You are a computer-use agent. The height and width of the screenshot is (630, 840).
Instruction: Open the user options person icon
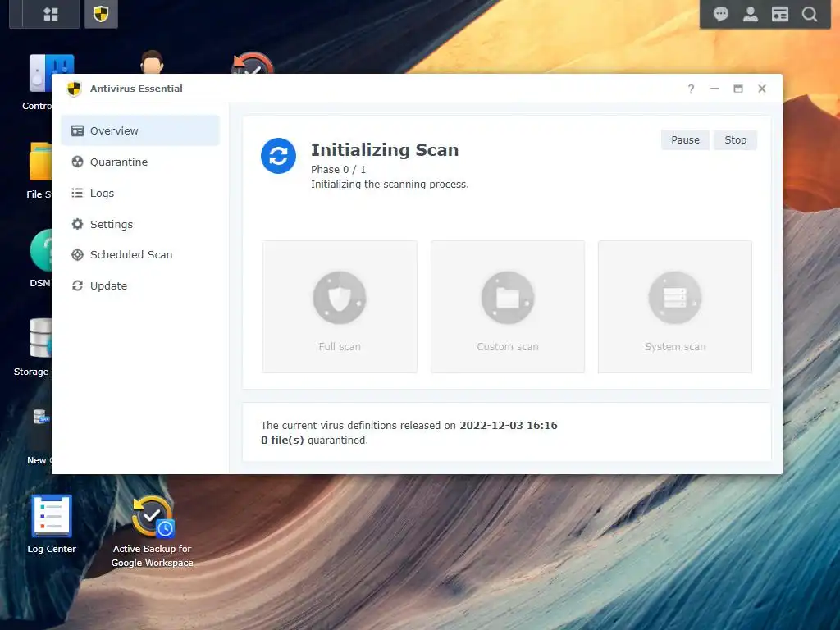click(750, 14)
